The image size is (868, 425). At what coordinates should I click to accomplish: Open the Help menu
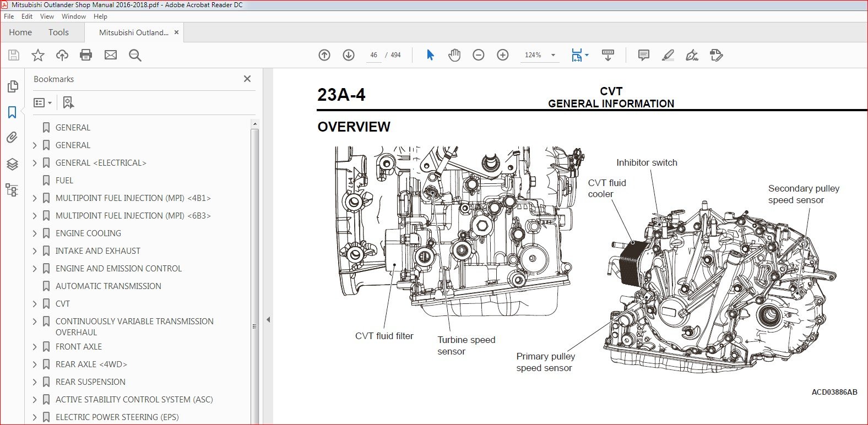click(x=100, y=17)
